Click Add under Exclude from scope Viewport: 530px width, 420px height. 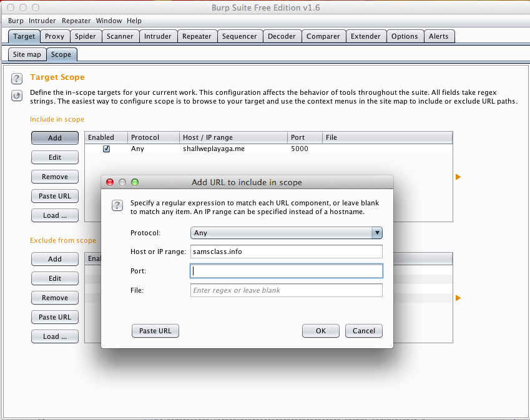point(55,259)
